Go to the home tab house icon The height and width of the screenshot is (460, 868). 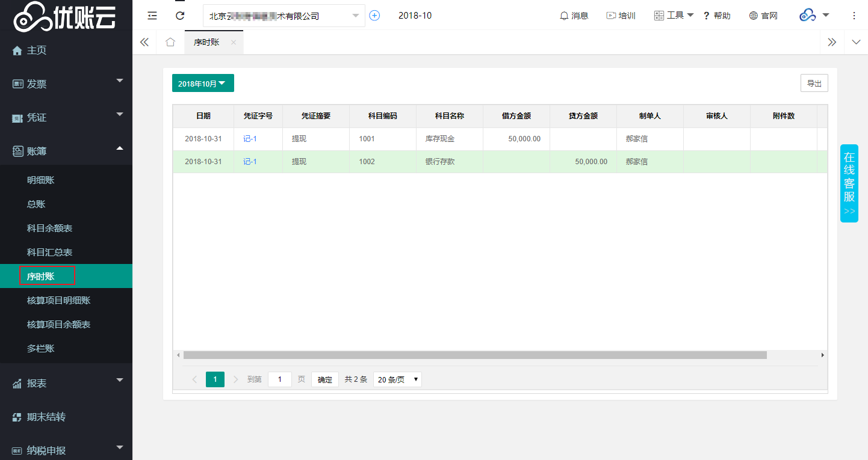170,42
